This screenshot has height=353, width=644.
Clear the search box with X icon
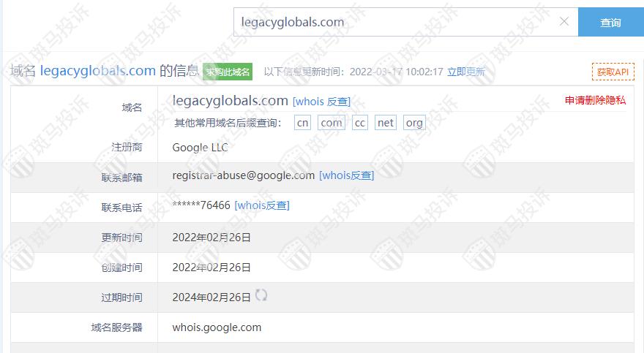click(564, 22)
